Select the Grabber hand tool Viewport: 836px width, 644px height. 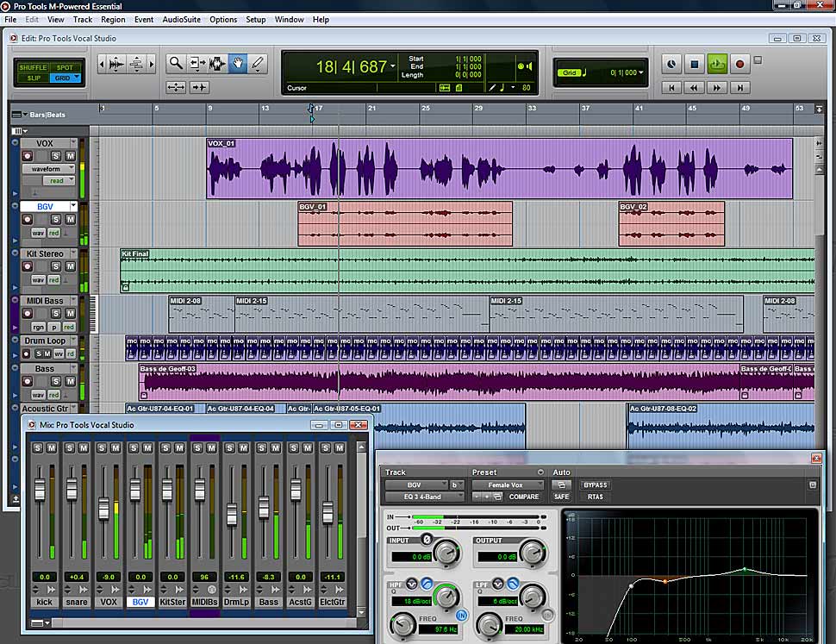(x=237, y=64)
